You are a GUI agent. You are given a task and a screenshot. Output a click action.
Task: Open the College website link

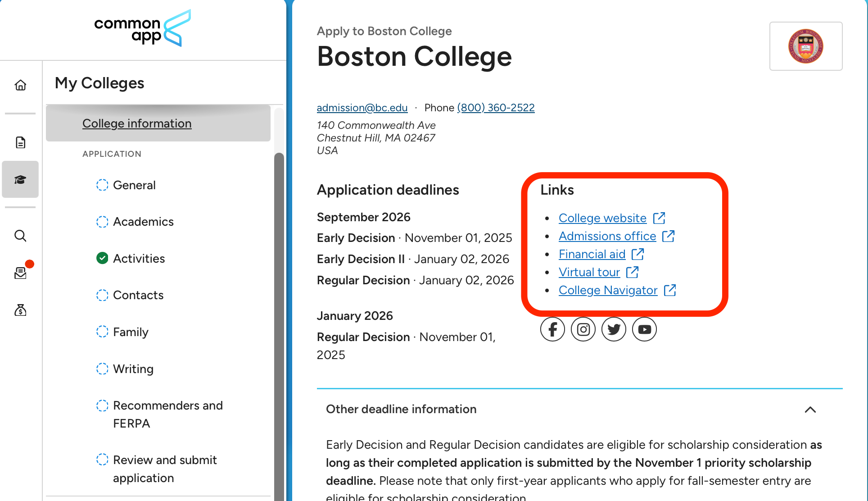pos(602,218)
